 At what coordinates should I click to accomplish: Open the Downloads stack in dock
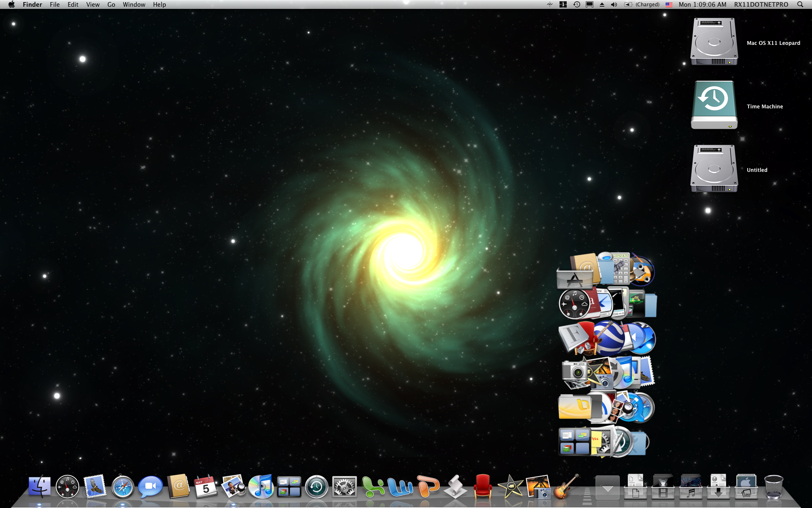[x=718, y=486]
